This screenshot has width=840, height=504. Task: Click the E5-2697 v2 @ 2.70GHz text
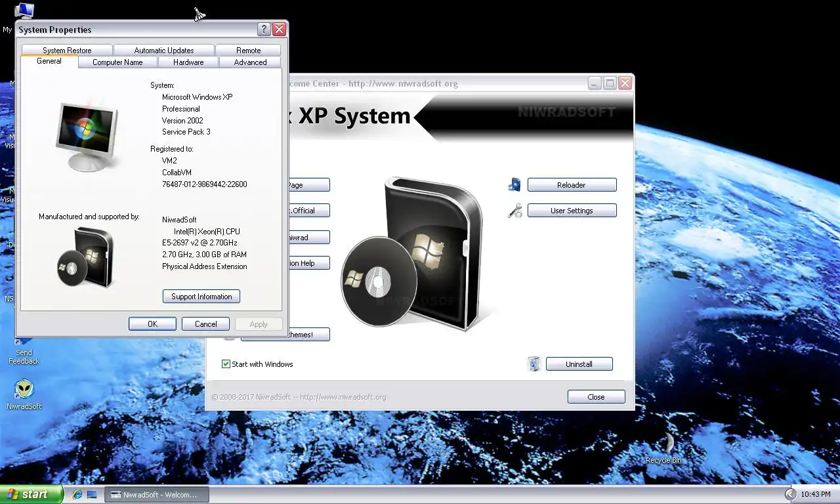pyautogui.click(x=200, y=243)
